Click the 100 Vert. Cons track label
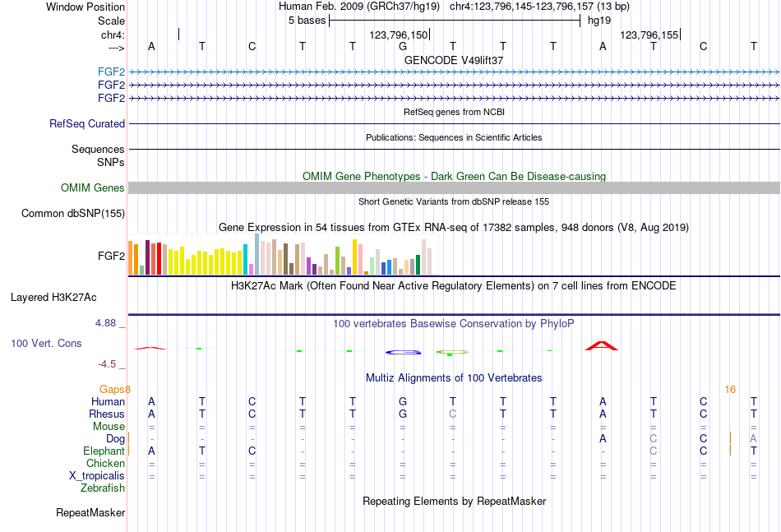The image size is (781, 532). point(46,343)
